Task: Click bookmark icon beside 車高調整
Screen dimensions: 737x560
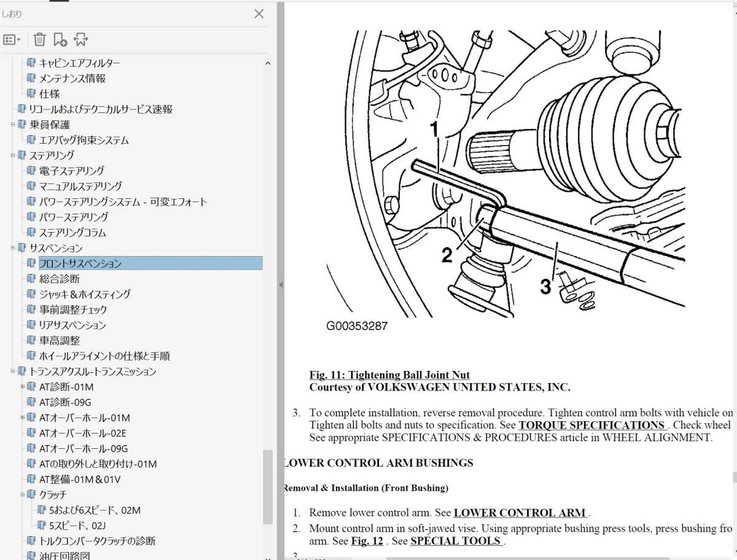Action: (32, 341)
